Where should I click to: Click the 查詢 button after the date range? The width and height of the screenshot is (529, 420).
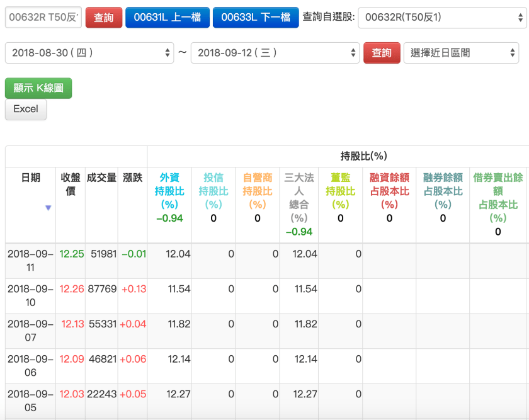click(382, 54)
